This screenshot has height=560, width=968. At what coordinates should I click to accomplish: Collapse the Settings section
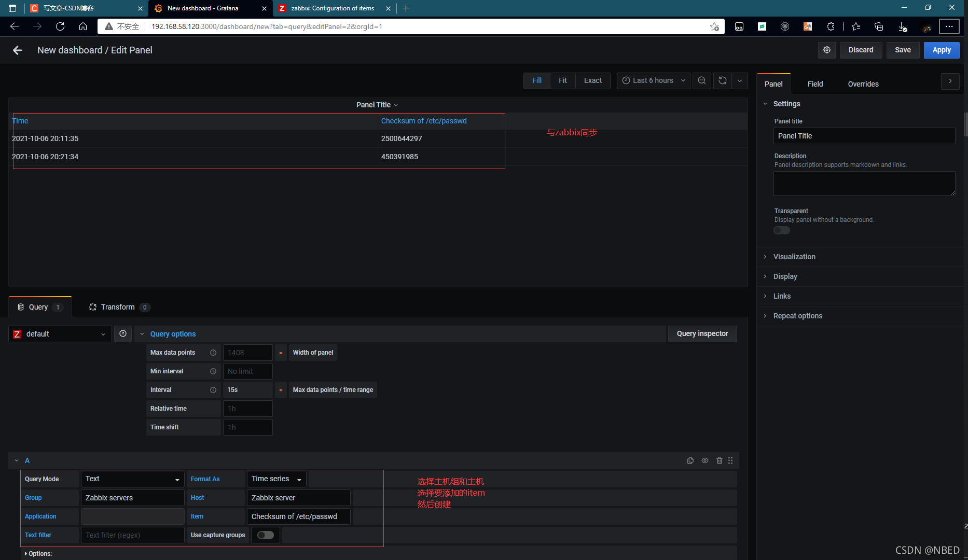click(786, 104)
